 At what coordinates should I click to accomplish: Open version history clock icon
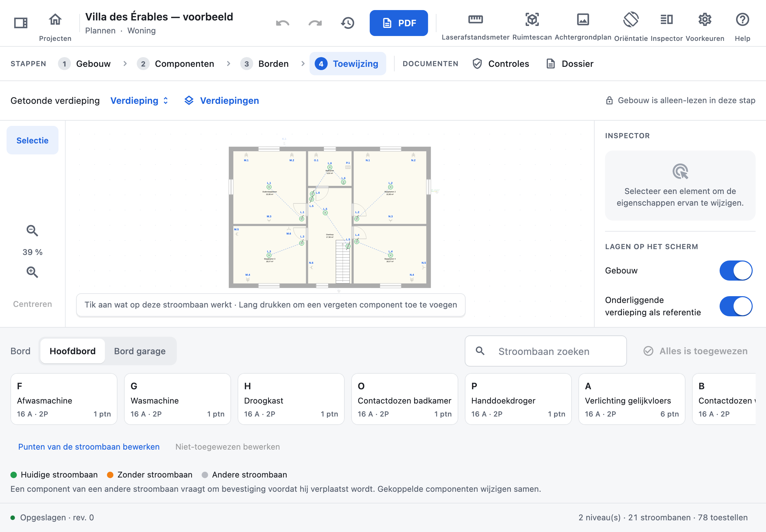(348, 23)
